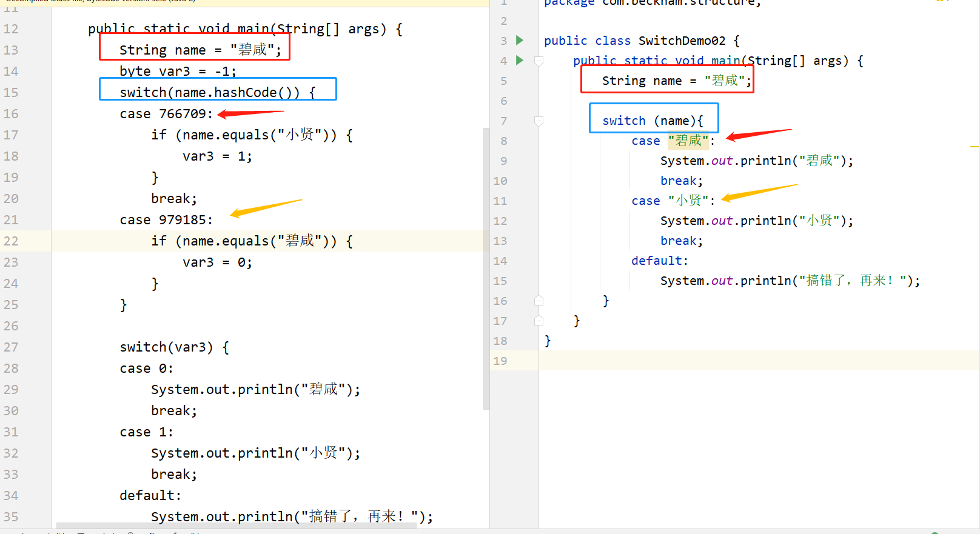Click 'break;' on right pane line 10

coord(682,181)
